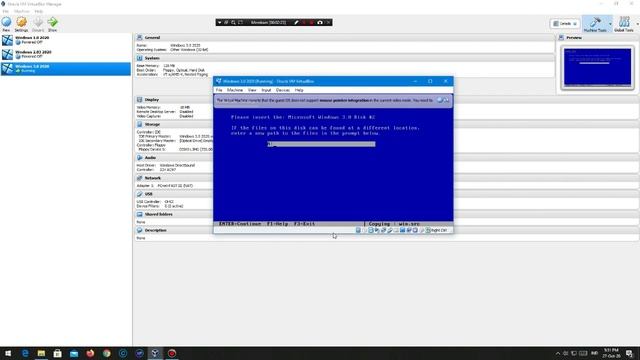Click the Preview panel header
640x360 pixels.
point(597,38)
